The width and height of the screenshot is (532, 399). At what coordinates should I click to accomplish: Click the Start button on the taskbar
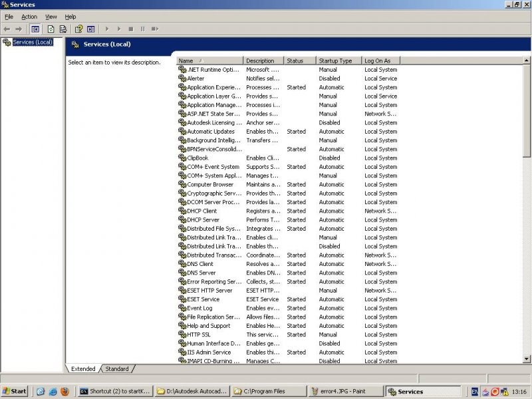pyautogui.click(x=14, y=392)
